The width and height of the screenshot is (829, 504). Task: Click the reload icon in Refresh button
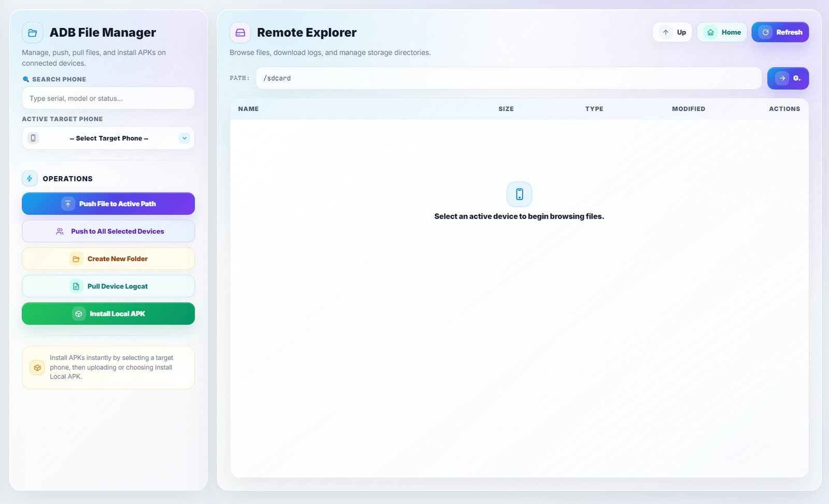coord(765,32)
